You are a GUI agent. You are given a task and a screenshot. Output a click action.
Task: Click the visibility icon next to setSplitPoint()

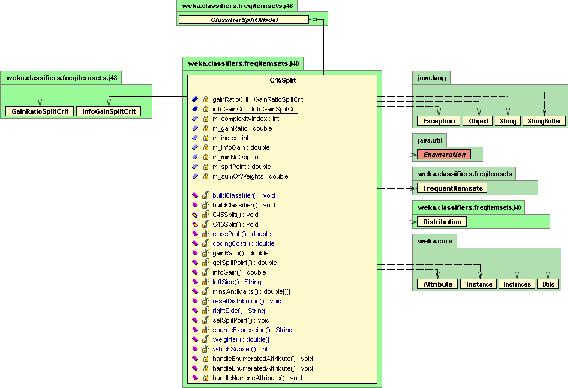tap(205, 320)
